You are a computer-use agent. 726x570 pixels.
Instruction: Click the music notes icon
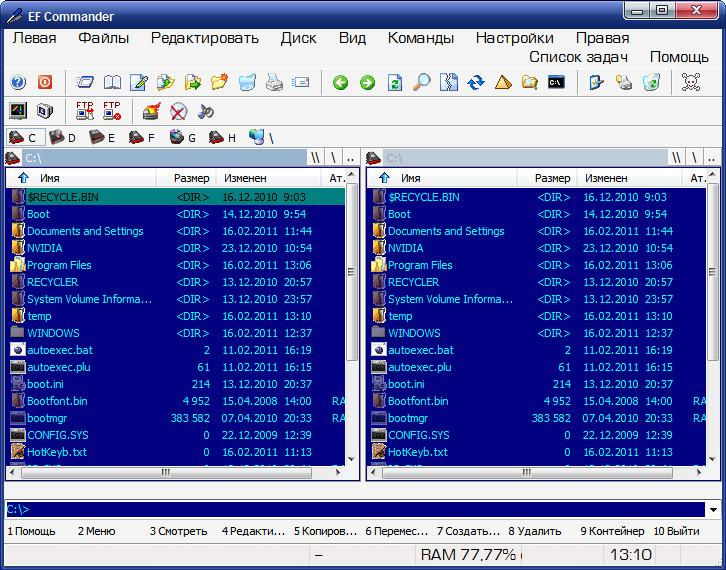(x=205, y=111)
